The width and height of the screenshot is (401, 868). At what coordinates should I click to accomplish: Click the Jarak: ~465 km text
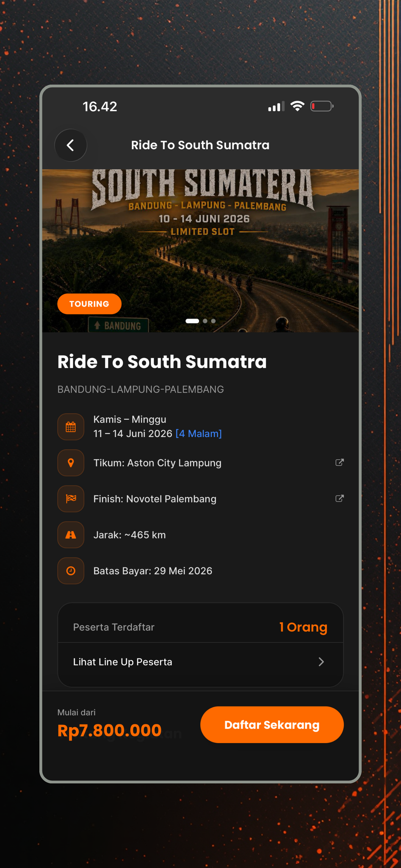coord(129,535)
